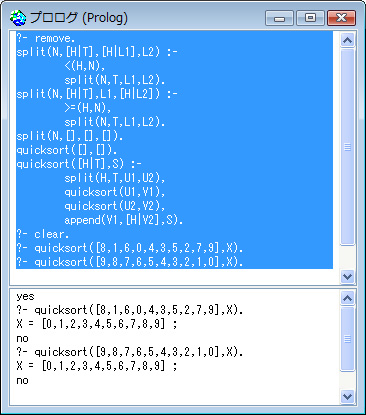The height and width of the screenshot is (415, 366).
Task: Click the Prolog application icon in title bar
Action: coord(18,18)
